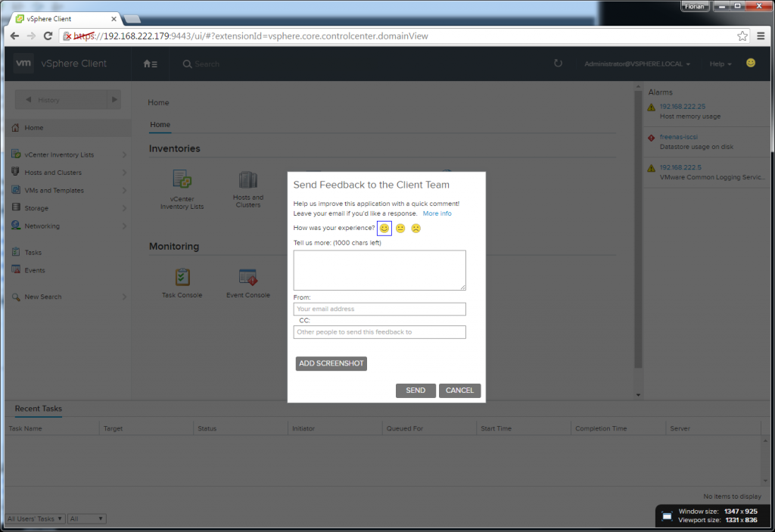This screenshot has width=775, height=532.
Task: Select the happy face experience rating
Action: pyautogui.click(x=384, y=228)
